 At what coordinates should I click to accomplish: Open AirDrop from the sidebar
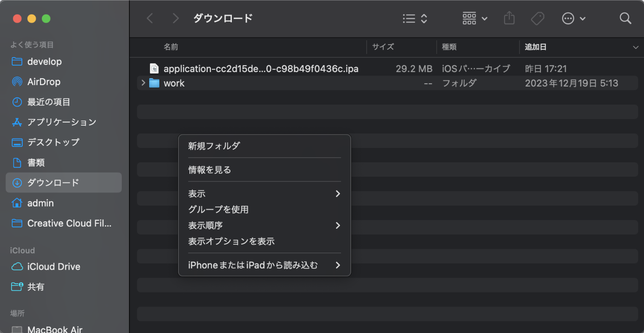pos(42,81)
